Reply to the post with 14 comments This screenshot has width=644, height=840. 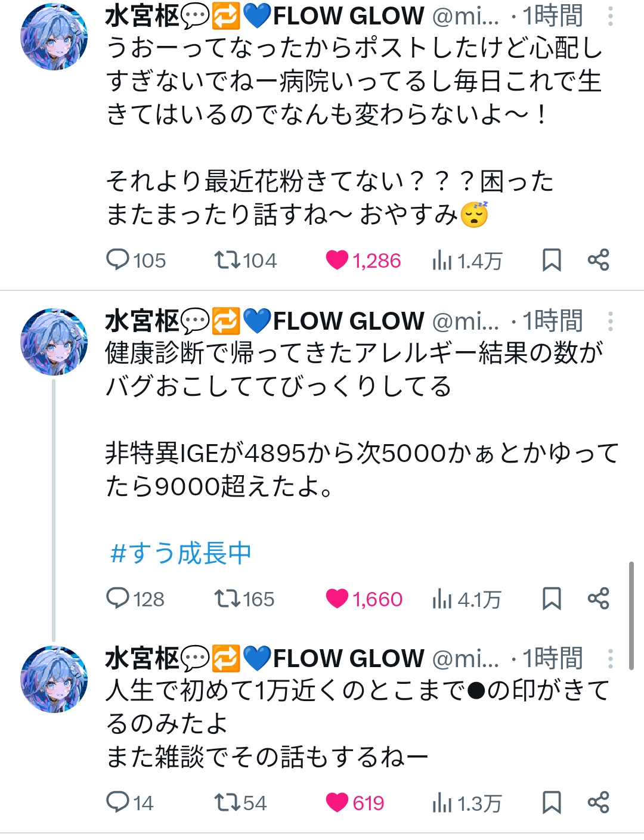[129, 802]
